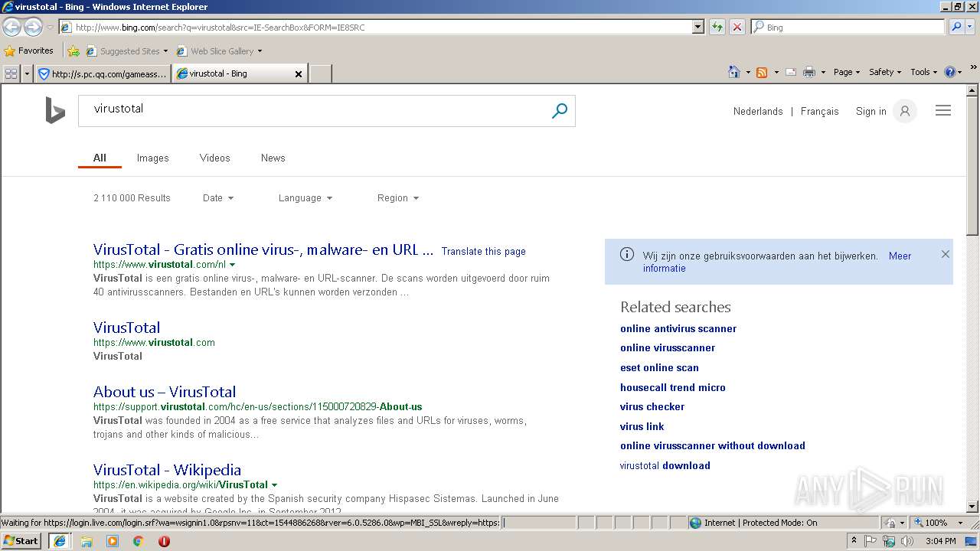Open Web Slice Gallery favorites item

coord(219,51)
